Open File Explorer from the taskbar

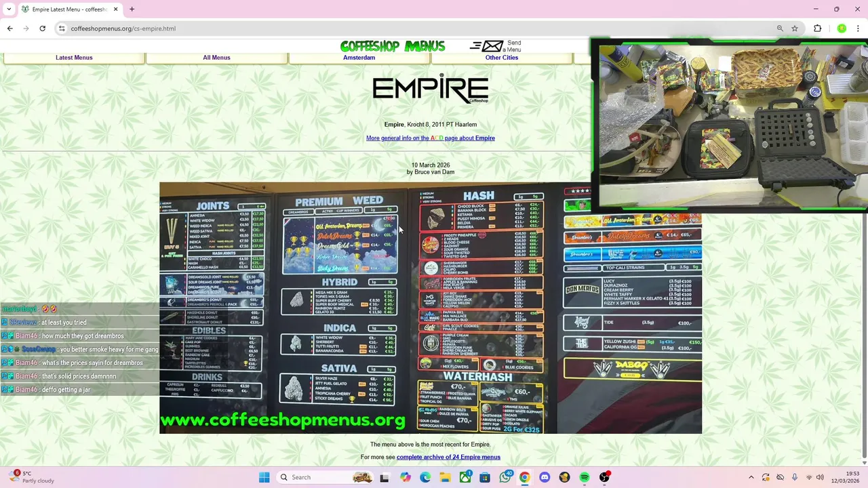point(445,477)
